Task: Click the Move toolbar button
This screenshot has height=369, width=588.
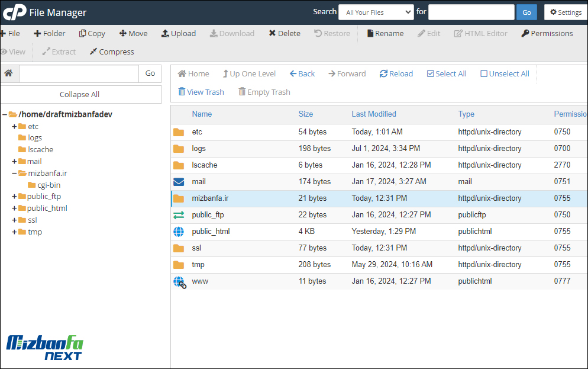Action: click(x=134, y=33)
